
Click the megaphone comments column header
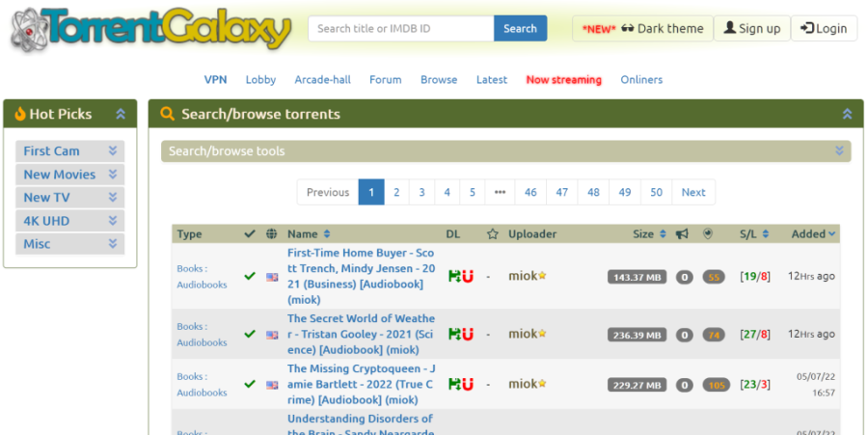(x=682, y=234)
